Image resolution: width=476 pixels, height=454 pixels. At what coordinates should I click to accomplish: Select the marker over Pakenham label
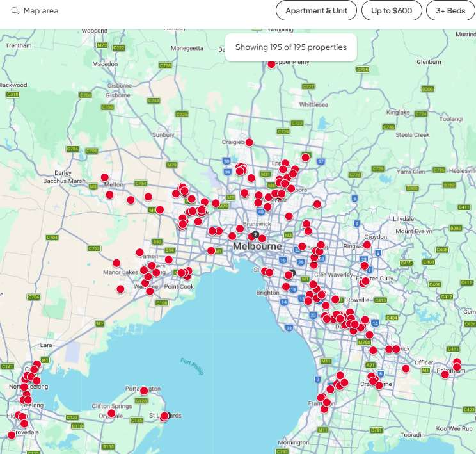click(x=445, y=375)
